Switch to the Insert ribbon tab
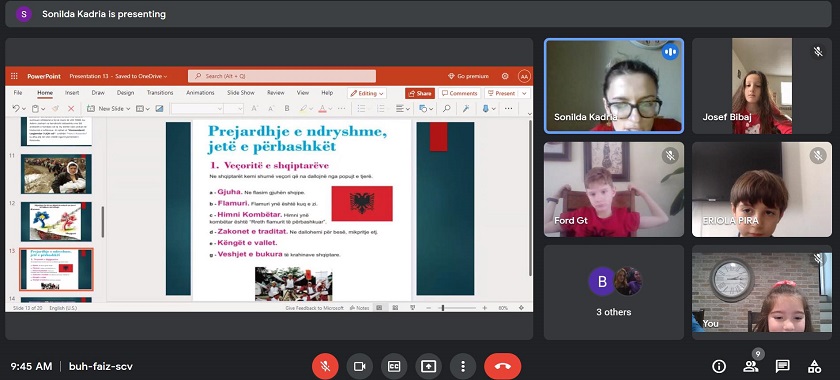This screenshot has height=380, width=840. (x=72, y=93)
